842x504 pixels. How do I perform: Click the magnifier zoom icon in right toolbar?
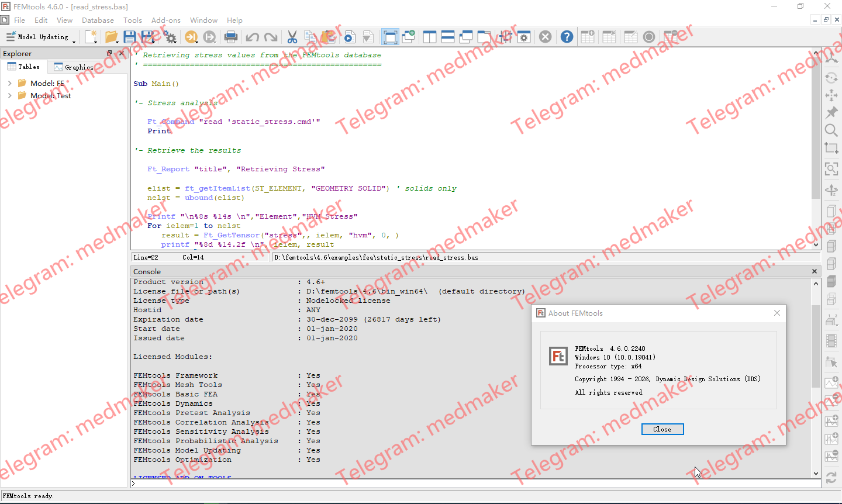click(831, 130)
